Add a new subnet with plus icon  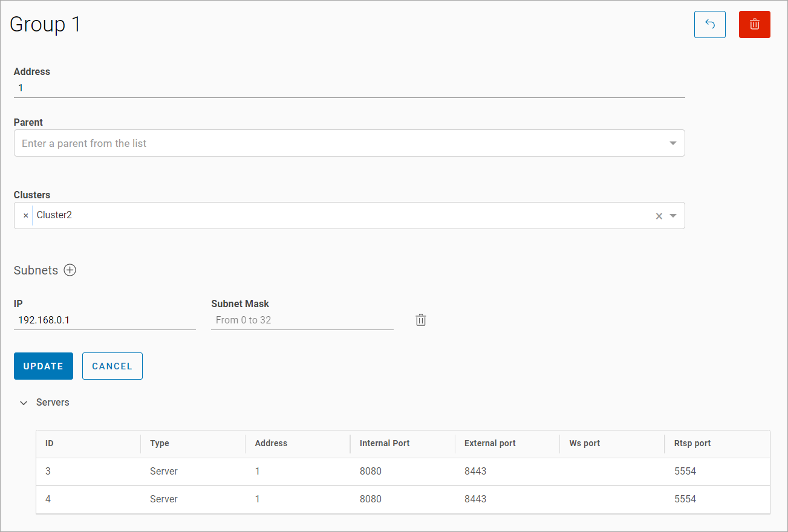(x=70, y=270)
